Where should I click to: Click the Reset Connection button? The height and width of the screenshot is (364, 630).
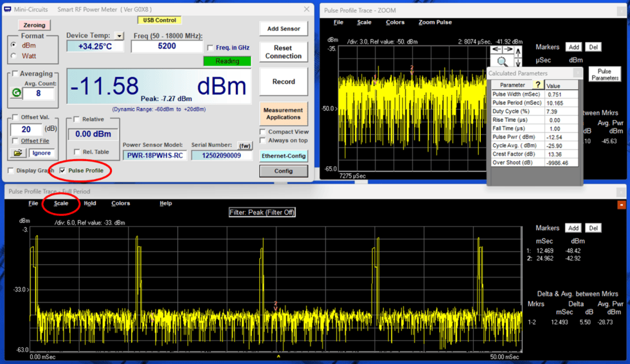[283, 52]
